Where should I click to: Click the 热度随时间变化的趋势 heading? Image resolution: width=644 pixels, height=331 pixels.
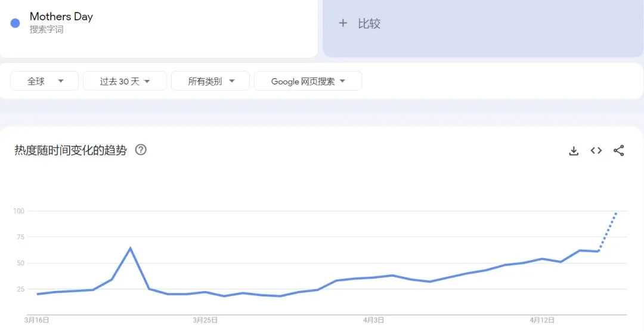click(70, 150)
